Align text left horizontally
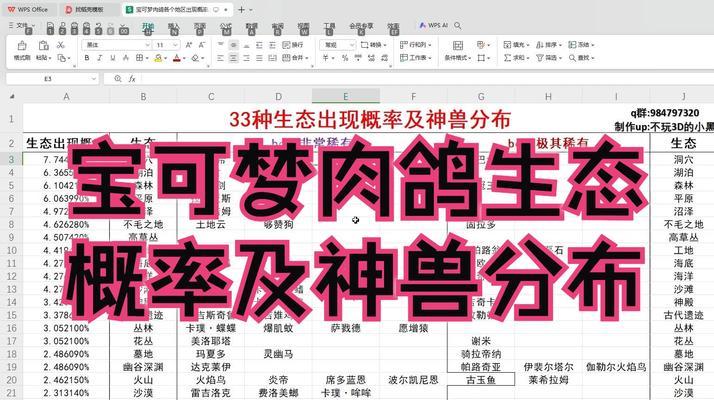The height and width of the screenshot is (400, 714). coord(220,58)
